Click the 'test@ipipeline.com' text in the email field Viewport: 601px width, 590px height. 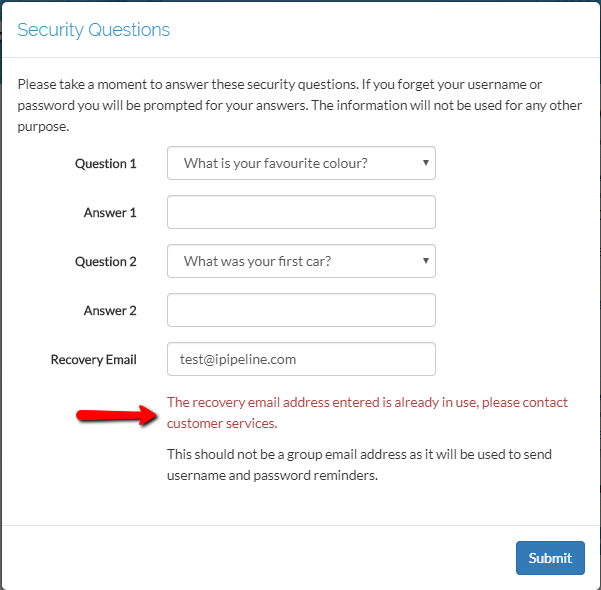(x=240, y=359)
